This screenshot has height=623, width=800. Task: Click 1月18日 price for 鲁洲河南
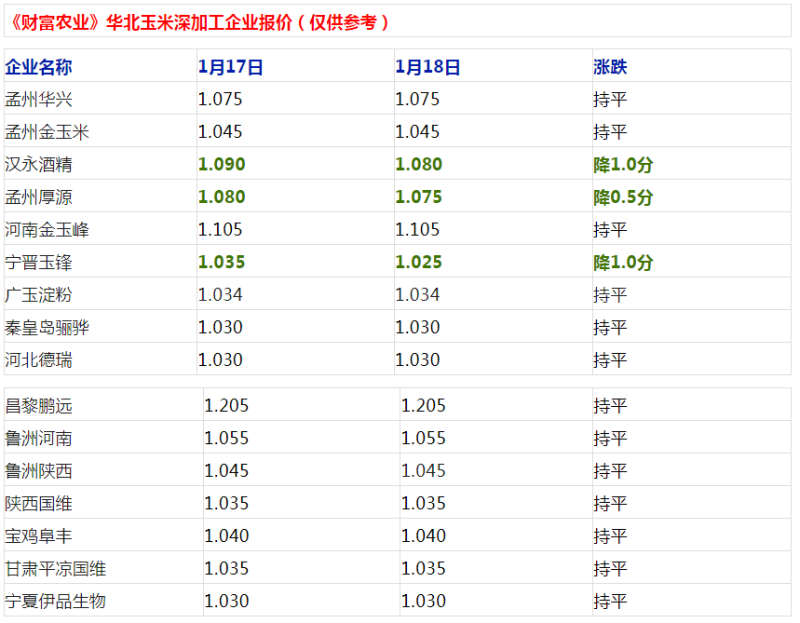pos(423,438)
